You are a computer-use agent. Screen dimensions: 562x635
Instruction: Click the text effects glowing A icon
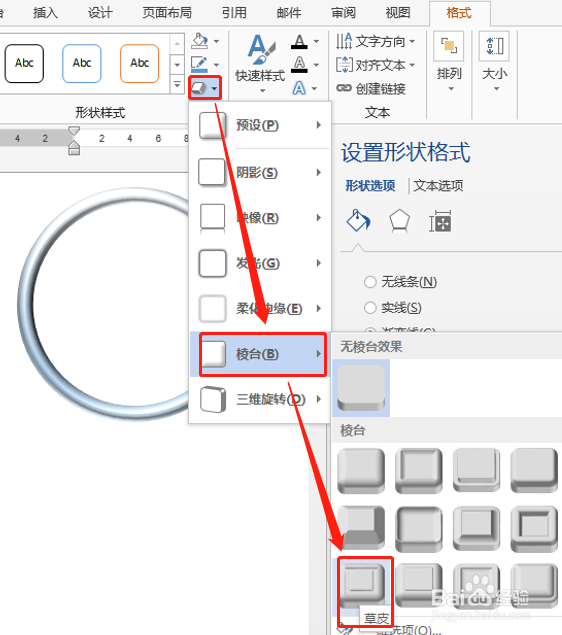pos(299,87)
